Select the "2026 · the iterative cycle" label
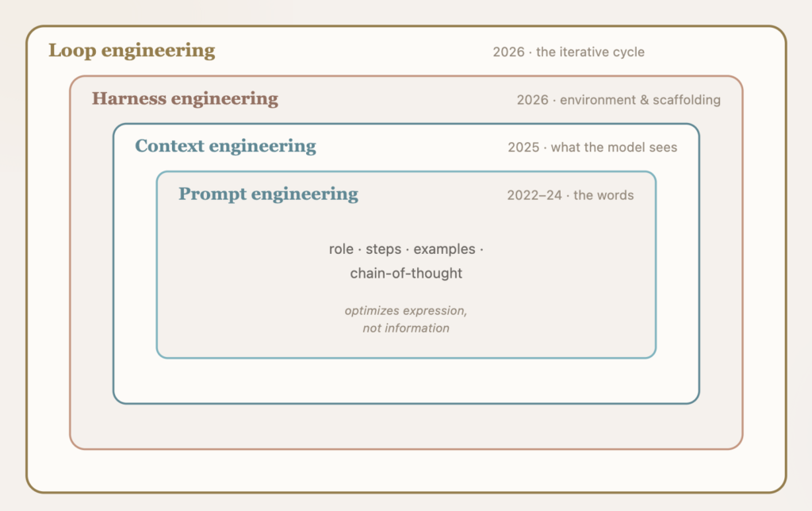812x511 pixels. pos(569,52)
